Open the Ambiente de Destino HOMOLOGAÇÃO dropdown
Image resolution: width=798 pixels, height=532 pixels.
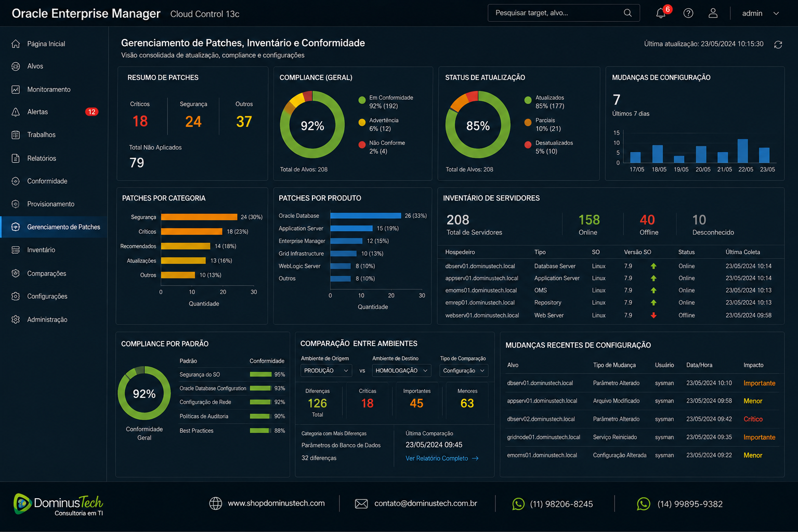tap(401, 370)
